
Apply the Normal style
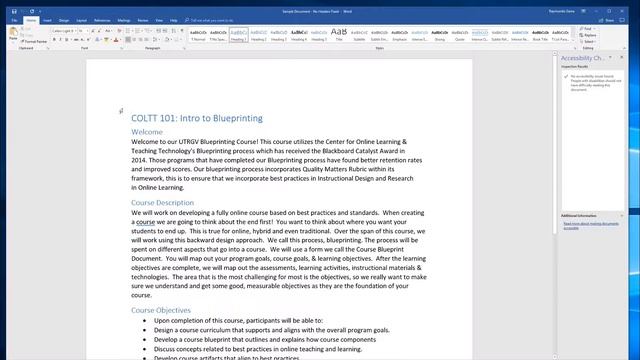(198, 35)
